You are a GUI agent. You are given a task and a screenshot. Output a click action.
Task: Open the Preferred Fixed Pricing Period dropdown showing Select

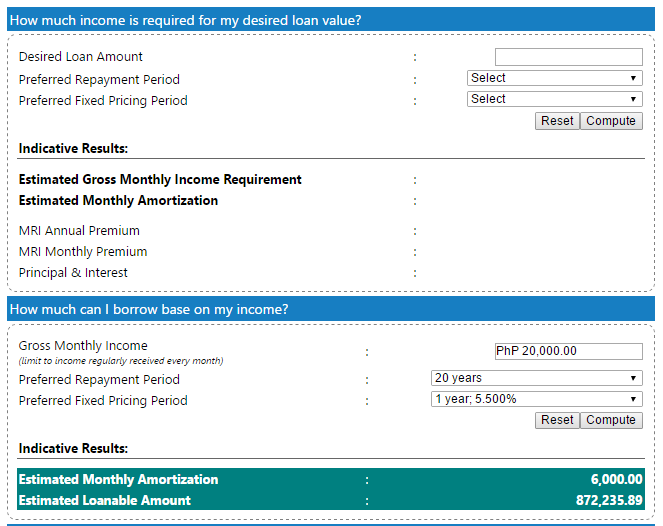click(x=555, y=99)
